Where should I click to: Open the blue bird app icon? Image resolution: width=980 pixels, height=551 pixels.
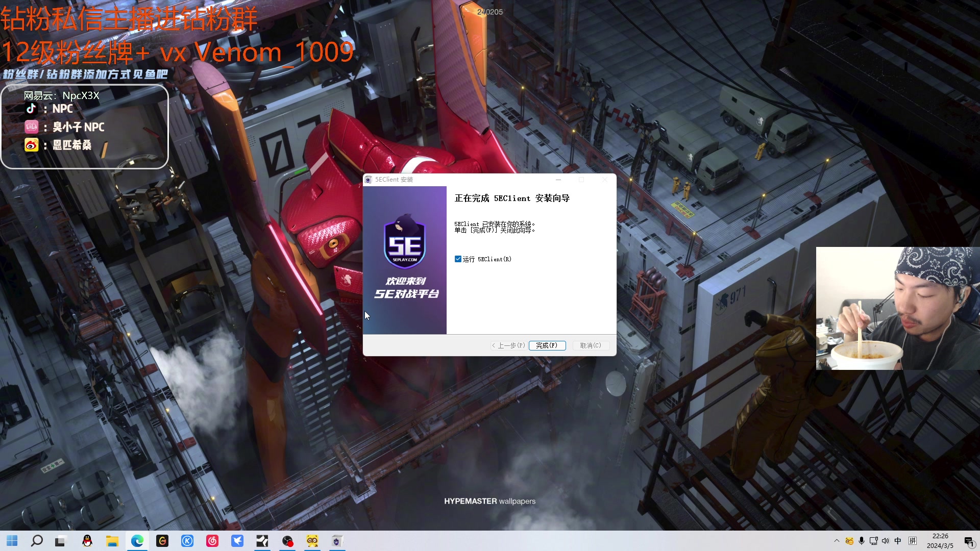pyautogui.click(x=237, y=541)
